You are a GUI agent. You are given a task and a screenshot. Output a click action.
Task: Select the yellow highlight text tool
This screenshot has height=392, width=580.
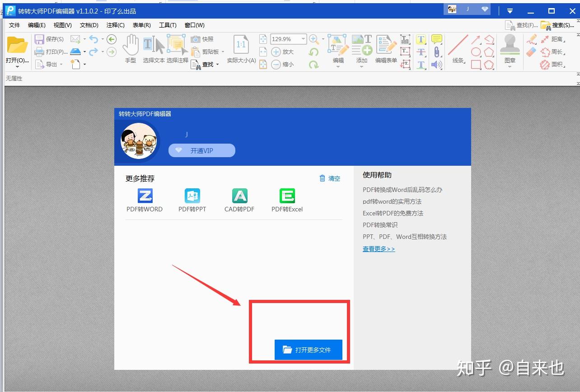(421, 39)
